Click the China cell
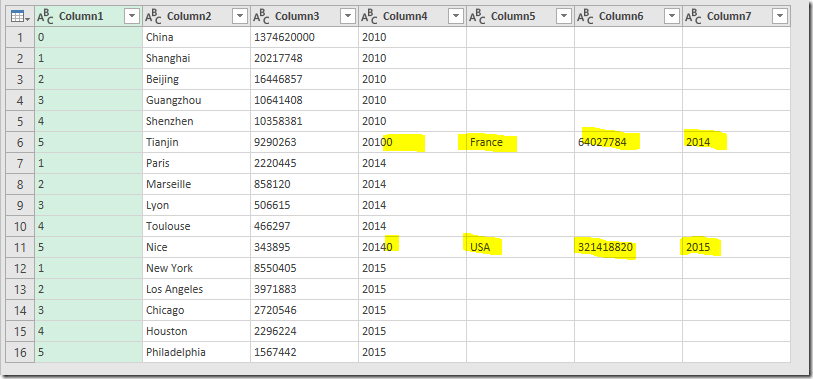This screenshot has width=813, height=379. [x=197, y=37]
